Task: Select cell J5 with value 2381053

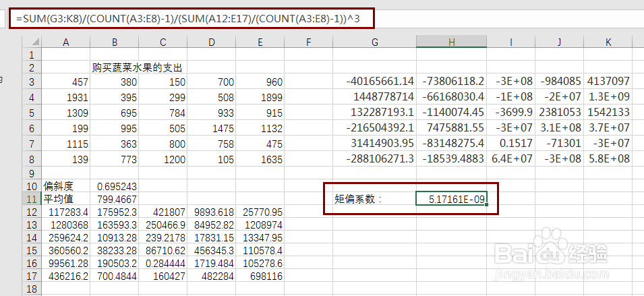Action: [560, 113]
